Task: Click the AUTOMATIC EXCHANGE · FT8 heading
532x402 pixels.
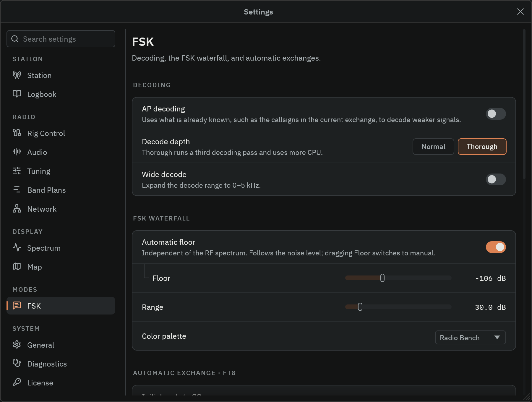Action: click(x=184, y=373)
